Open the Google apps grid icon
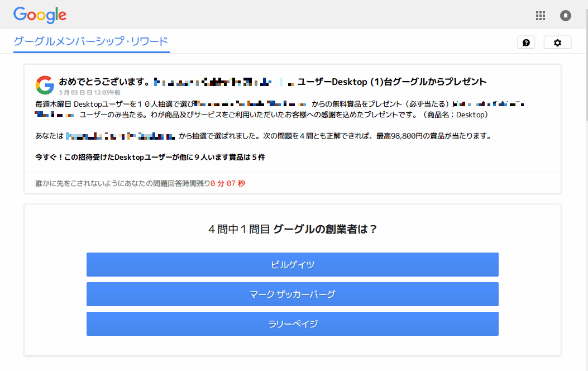588x371 pixels. tap(541, 16)
